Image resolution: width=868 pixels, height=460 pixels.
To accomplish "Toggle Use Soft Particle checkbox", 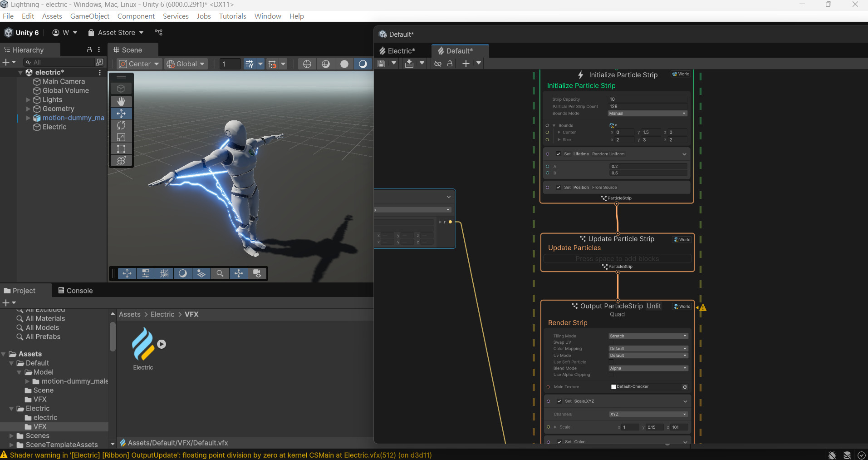I will [x=611, y=362].
